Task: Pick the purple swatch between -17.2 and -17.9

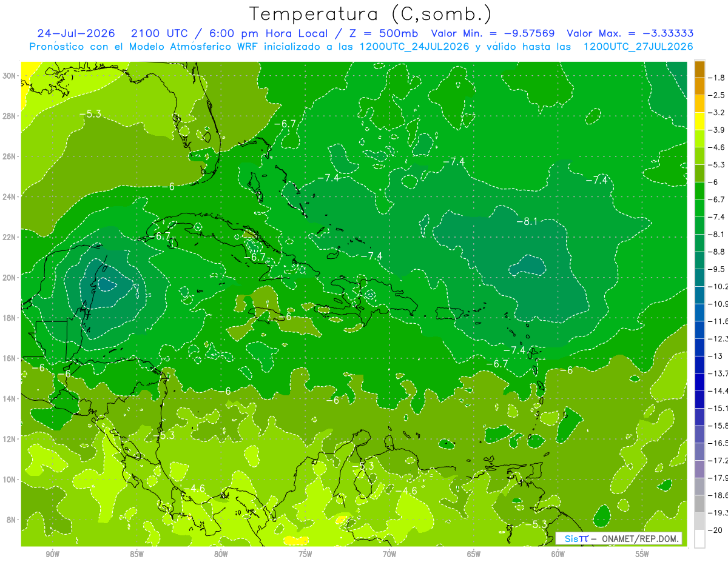Action: pos(699,469)
